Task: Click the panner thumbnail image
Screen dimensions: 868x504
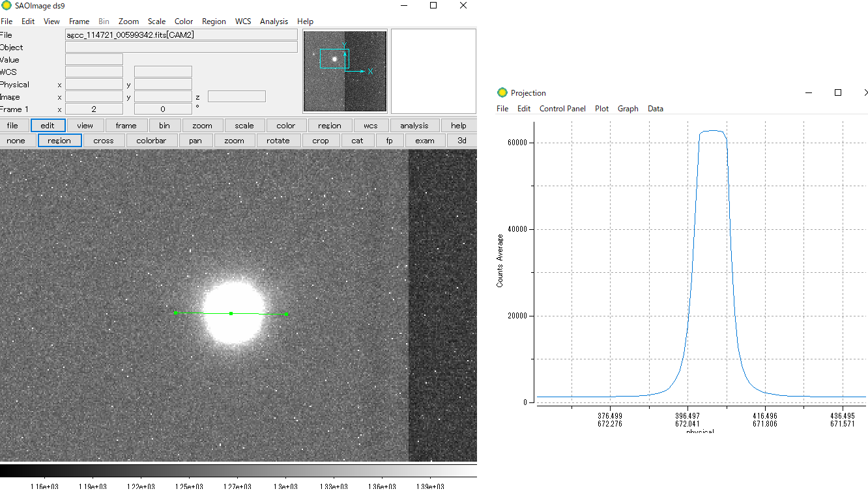Action: [x=345, y=70]
